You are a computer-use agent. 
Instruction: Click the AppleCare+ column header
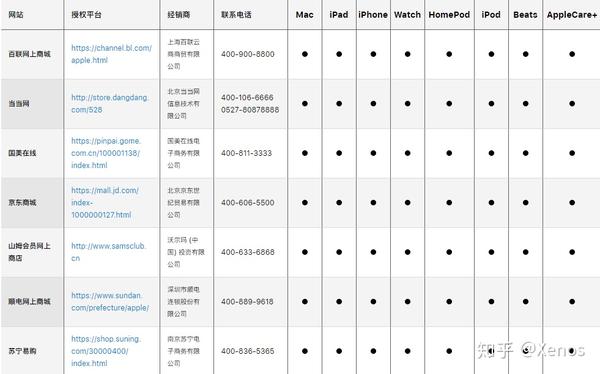click(572, 15)
